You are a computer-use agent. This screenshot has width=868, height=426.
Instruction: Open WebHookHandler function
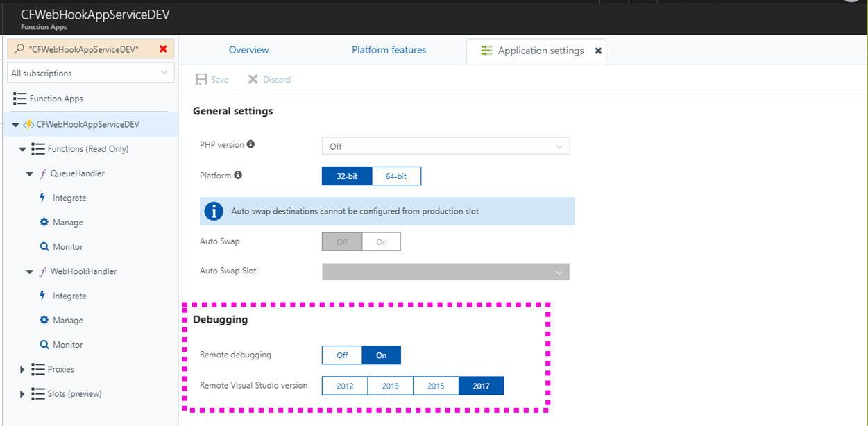[84, 271]
